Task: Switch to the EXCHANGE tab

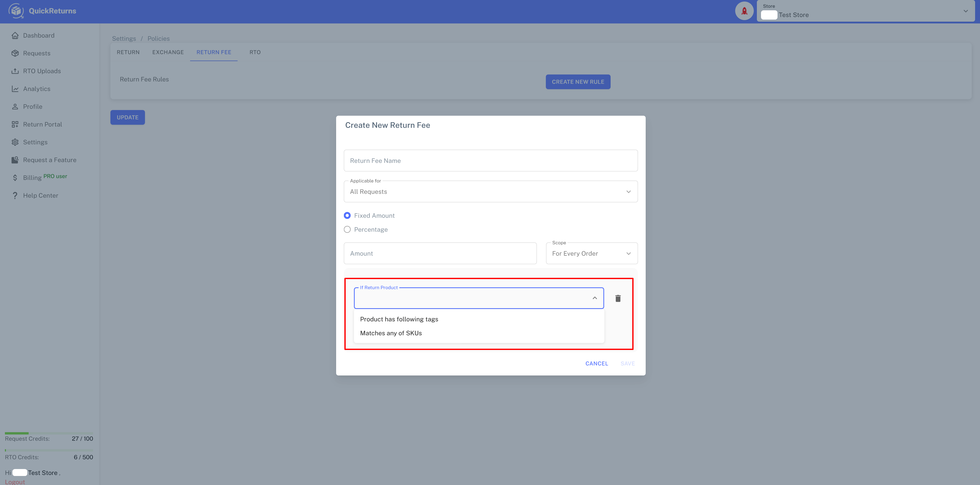Action: pyautogui.click(x=168, y=52)
